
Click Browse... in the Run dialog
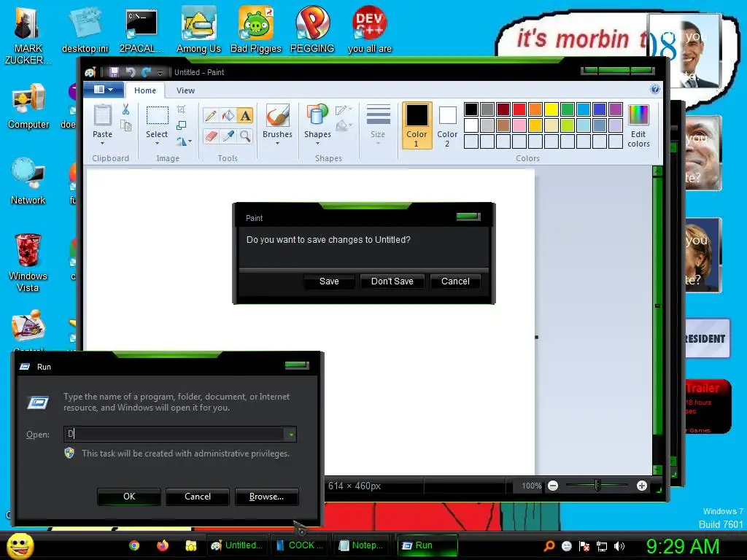pyautogui.click(x=267, y=496)
